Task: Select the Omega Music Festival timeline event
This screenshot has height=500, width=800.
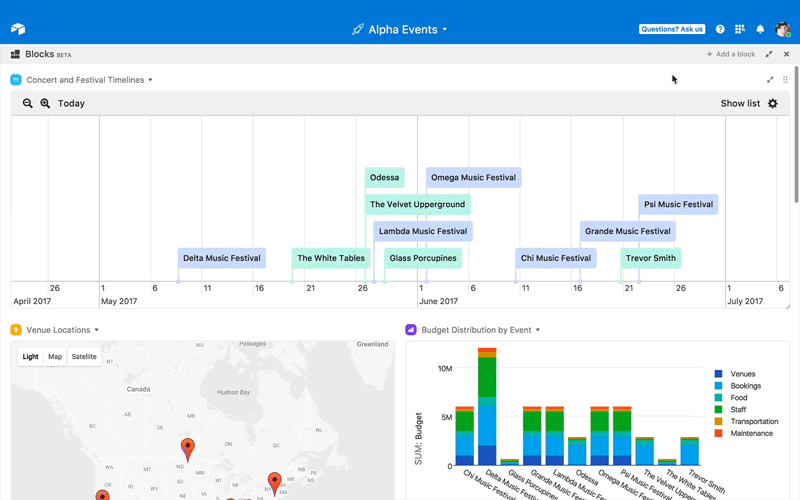Action: [x=473, y=178]
